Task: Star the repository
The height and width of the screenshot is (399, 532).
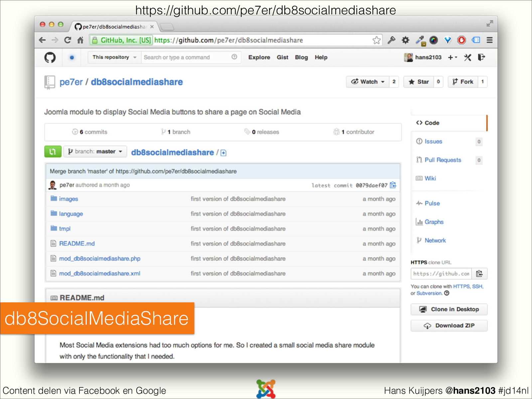Action: [419, 82]
